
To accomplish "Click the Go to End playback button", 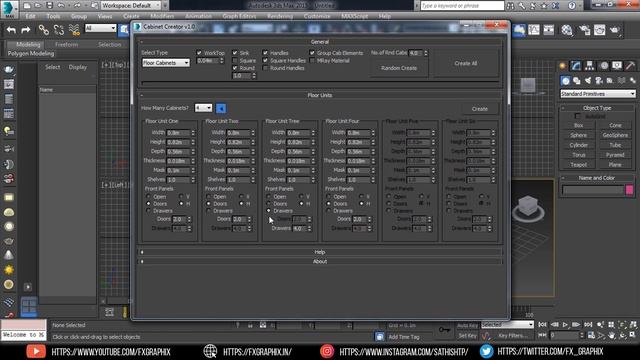I will tap(588, 324).
